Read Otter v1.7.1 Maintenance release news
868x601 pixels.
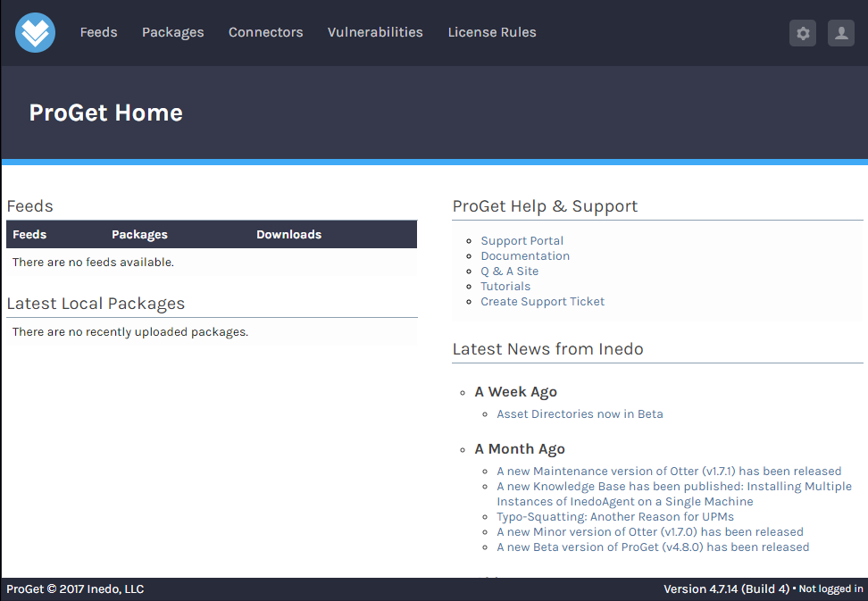[x=669, y=472]
